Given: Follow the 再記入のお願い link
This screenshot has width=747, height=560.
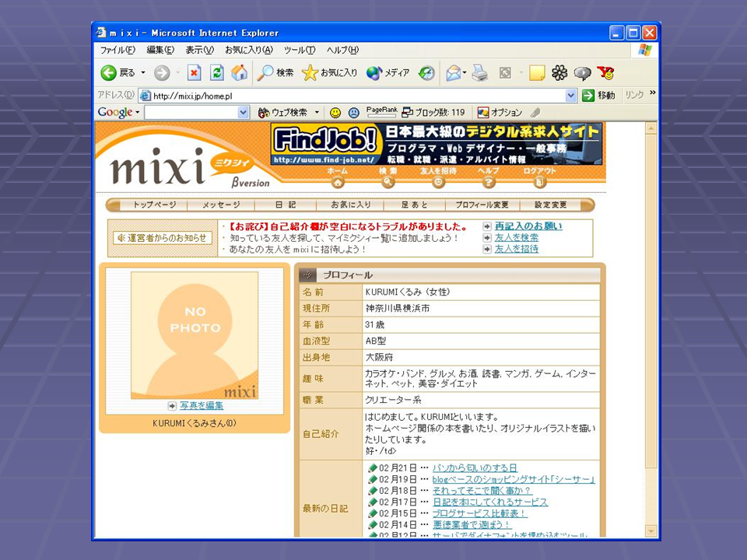Looking at the screenshot, I should coord(528,226).
